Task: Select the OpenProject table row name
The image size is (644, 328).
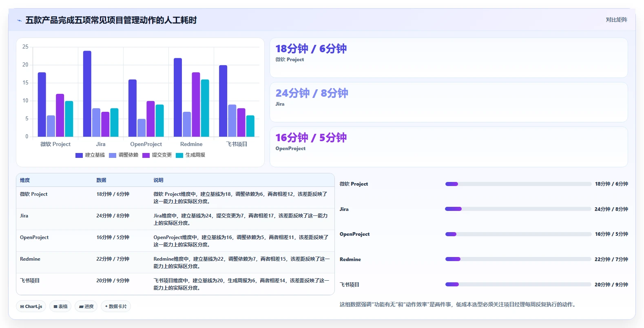Action: 34,237
